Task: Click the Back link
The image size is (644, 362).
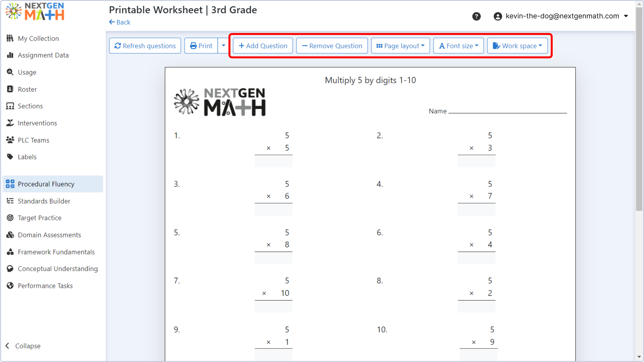Action: (120, 22)
